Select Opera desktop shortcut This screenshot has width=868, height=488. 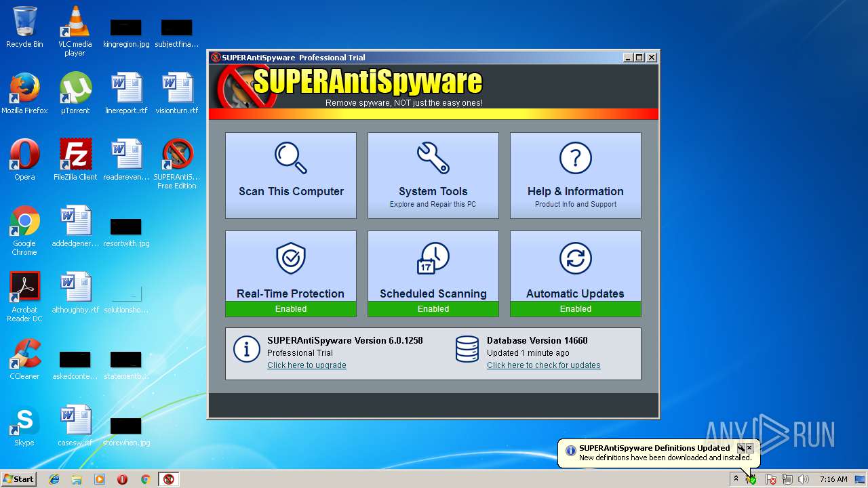pos(24,160)
